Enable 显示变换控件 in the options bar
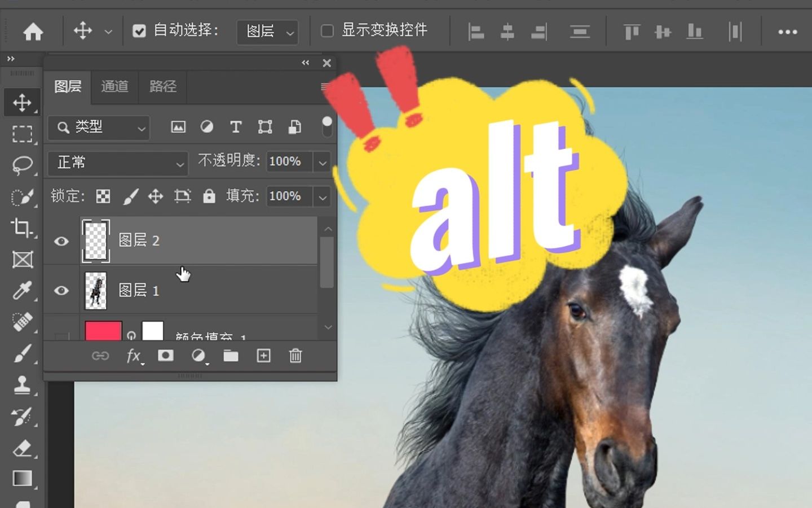 pyautogui.click(x=327, y=31)
